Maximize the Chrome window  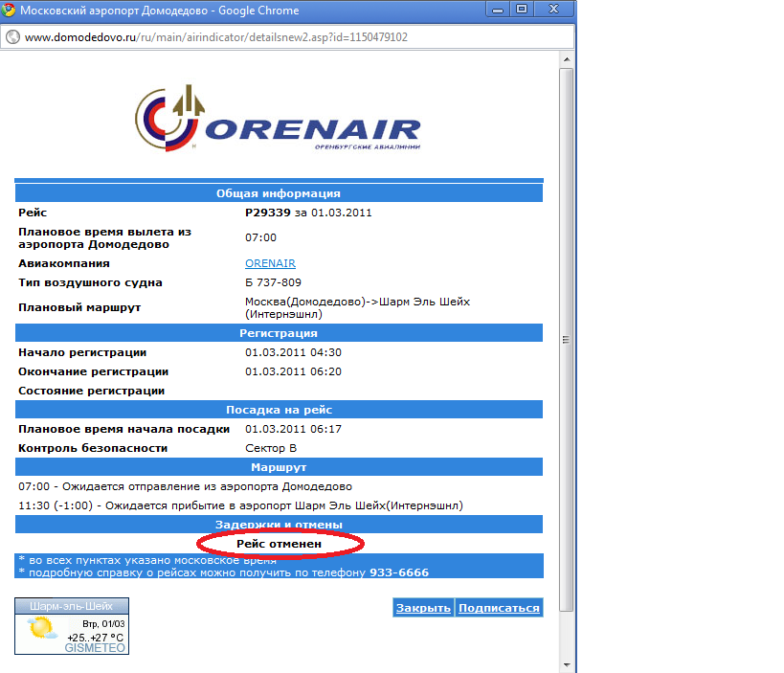[x=522, y=10]
